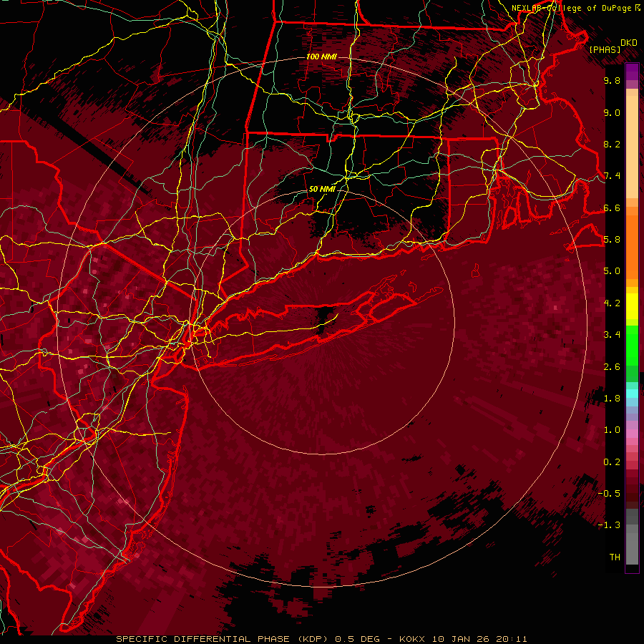
Task: Click the orange band beside 5.8
Action: click(632, 246)
